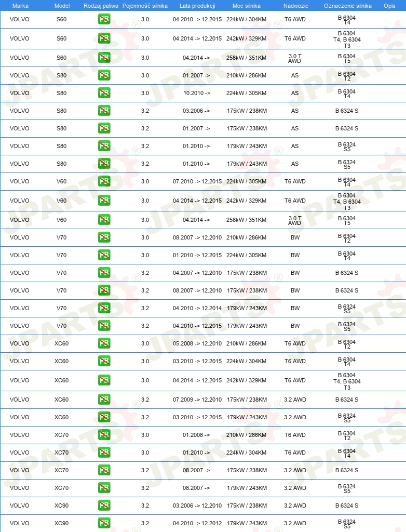Viewport: 406px width, 532px height.
Task: Click the 'Oznaczenie silnika' column header
Action: point(348,6)
